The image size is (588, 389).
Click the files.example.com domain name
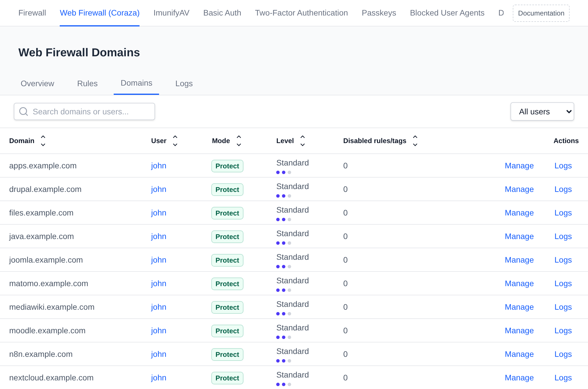pyautogui.click(x=41, y=213)
